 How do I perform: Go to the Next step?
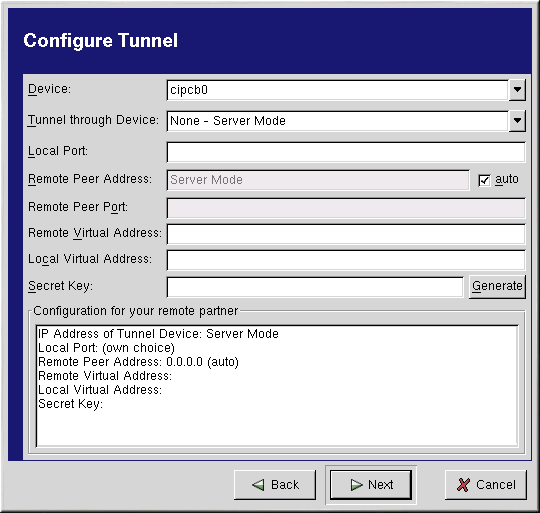[x=371, y=485]
